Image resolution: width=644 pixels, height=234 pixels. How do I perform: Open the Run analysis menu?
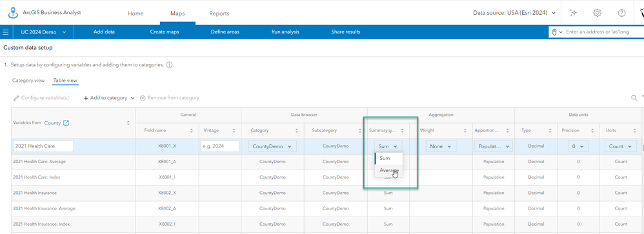285,32
